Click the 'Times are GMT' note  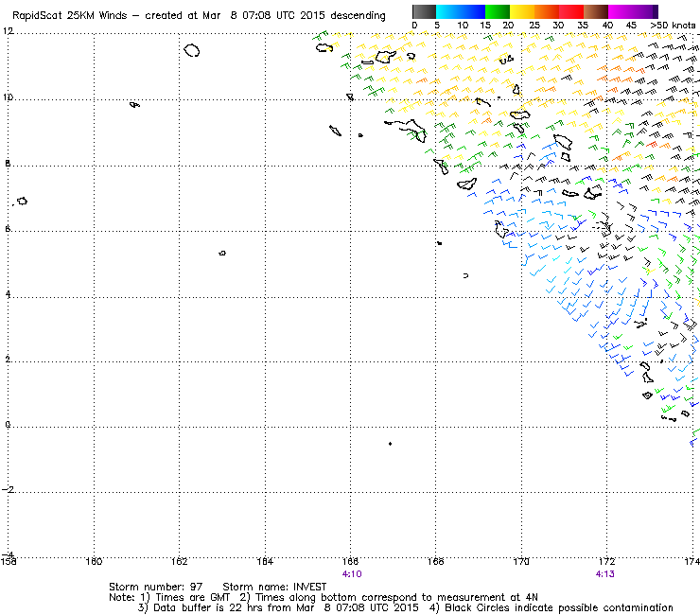click(x=192, y=597)
